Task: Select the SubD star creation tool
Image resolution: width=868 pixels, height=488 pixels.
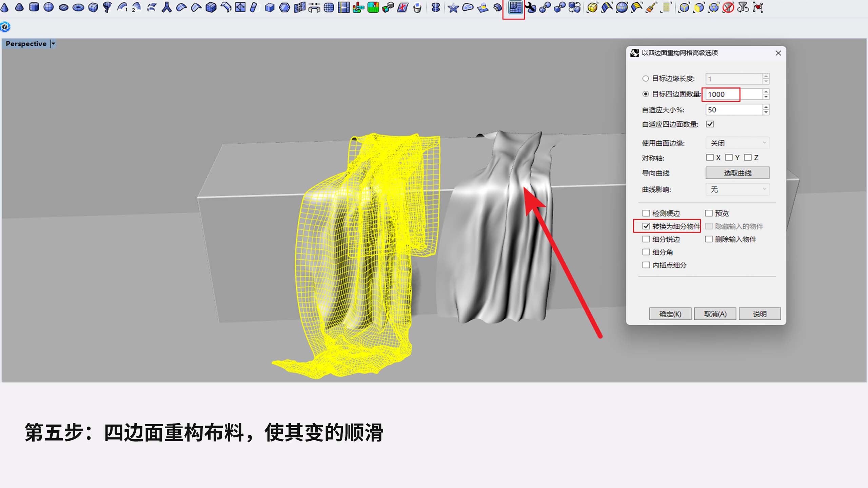Action: [453, 8]
